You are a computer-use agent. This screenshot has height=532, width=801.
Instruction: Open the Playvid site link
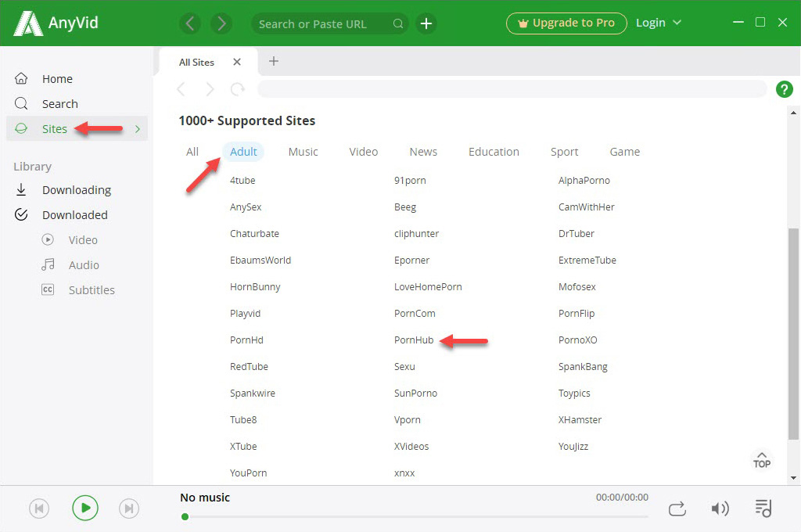(245, 313)
